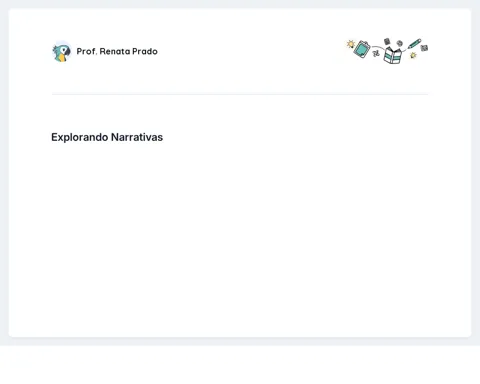Click the horizontal divider line under header
Viewport: 480px width, 384px height.
pyautogui.click(x=240, y=94)
